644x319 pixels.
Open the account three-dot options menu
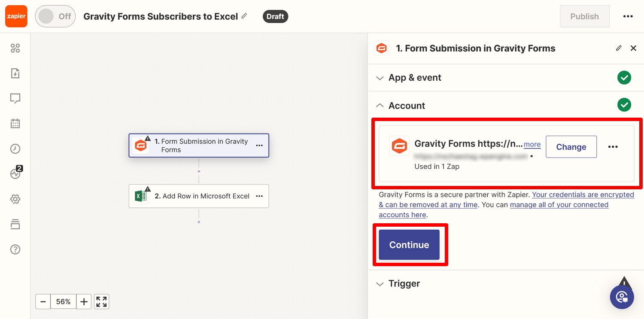(x=613, y=147)
